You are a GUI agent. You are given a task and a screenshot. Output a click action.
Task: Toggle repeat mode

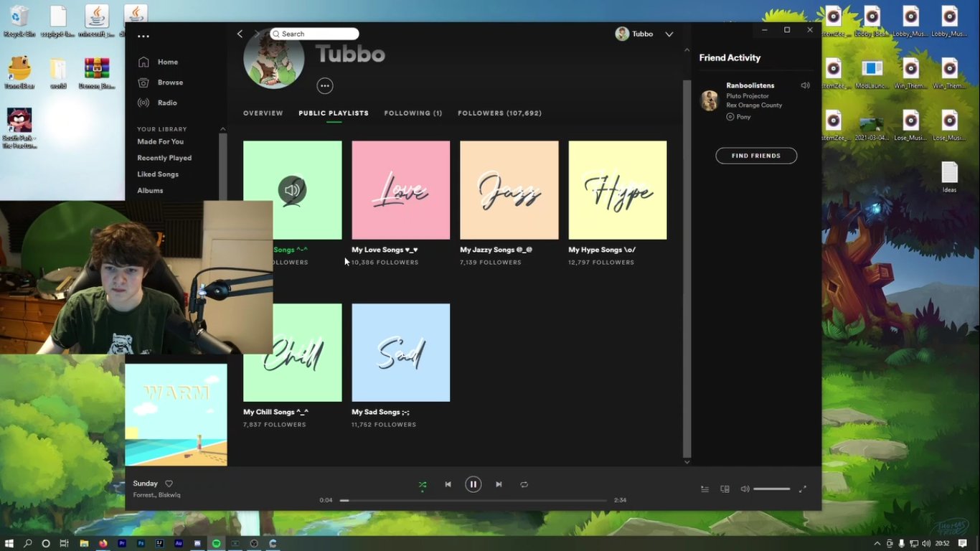pyautogui.click(x=524, y=484)
